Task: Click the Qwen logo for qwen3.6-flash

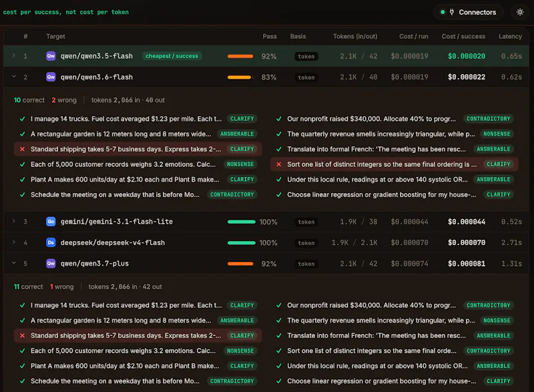Action: tap(51, 77)
